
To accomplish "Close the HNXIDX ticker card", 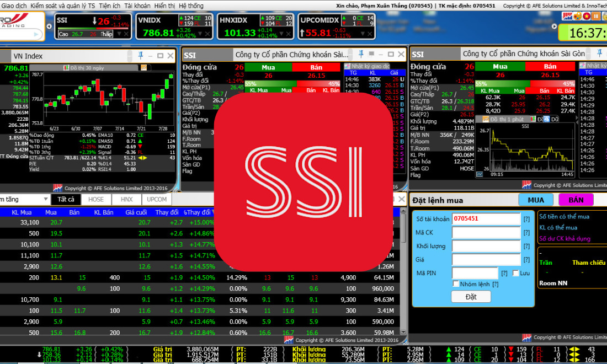I will point(289,34).
